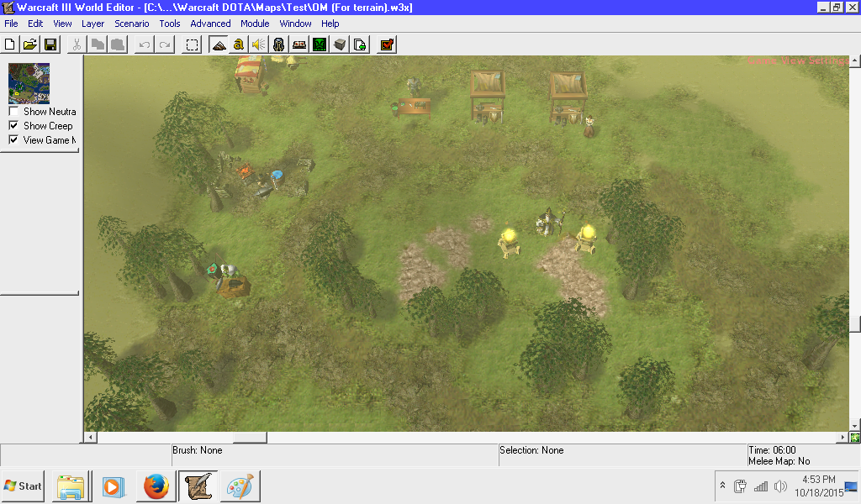861x504 pixels.
Task: Open the Help menu
Action: (x=330, y=24)
